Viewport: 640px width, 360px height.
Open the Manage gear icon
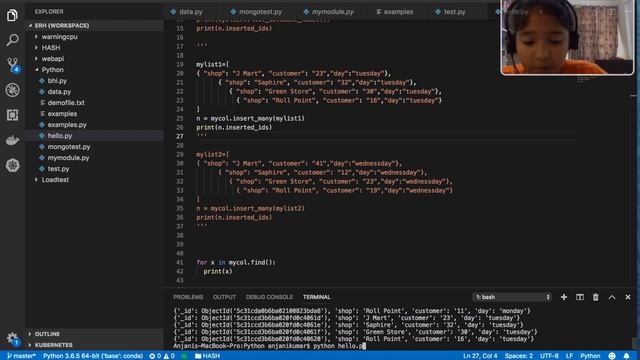pos(12,338)
